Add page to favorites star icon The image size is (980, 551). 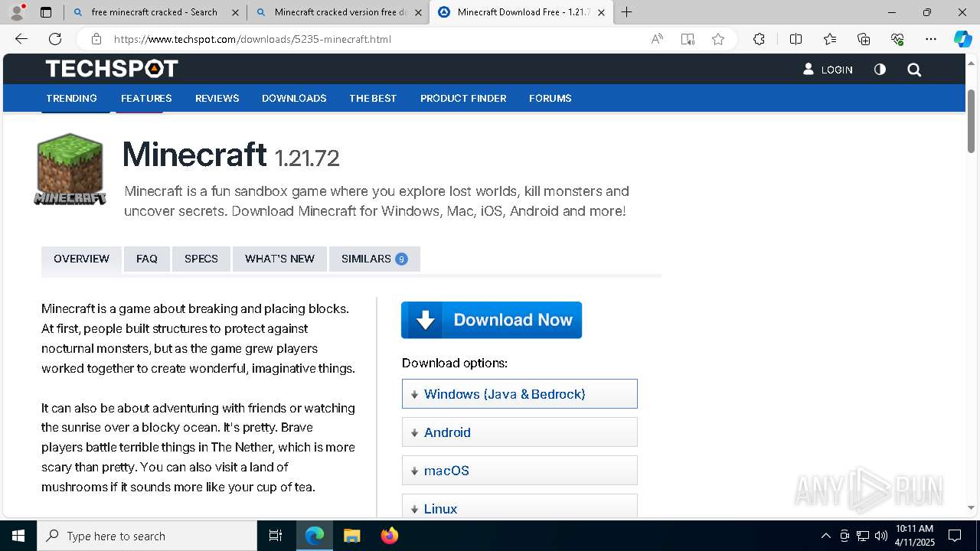click(718, 39)
